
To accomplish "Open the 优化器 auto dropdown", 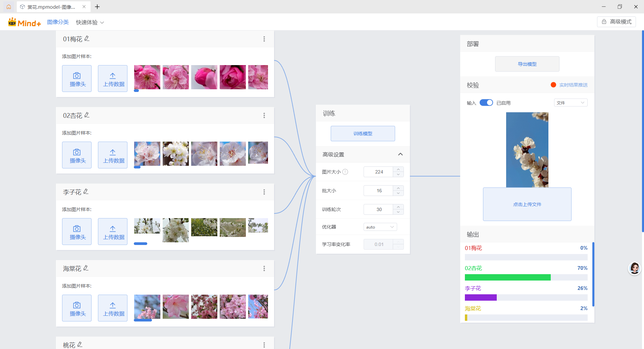I will pos(380,227).
